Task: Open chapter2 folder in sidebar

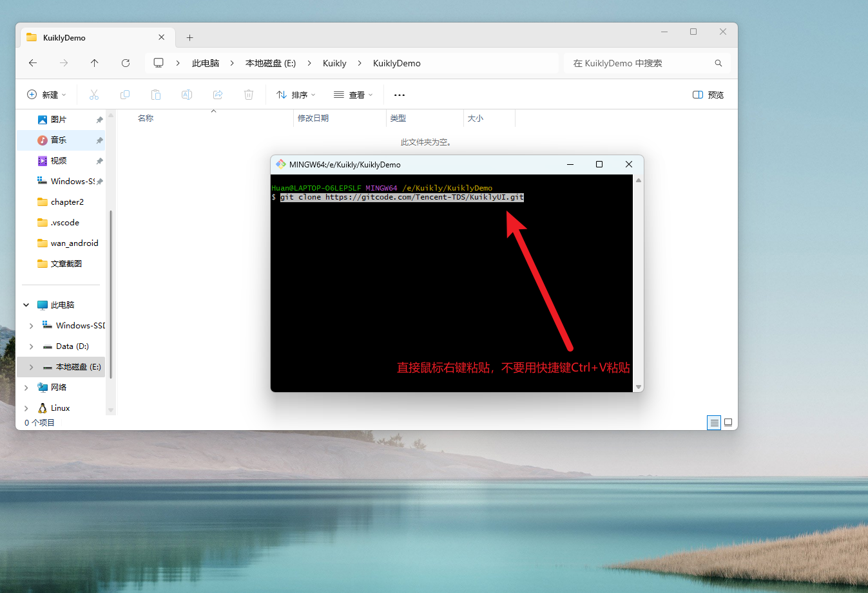Action: [x=61, y=202]
